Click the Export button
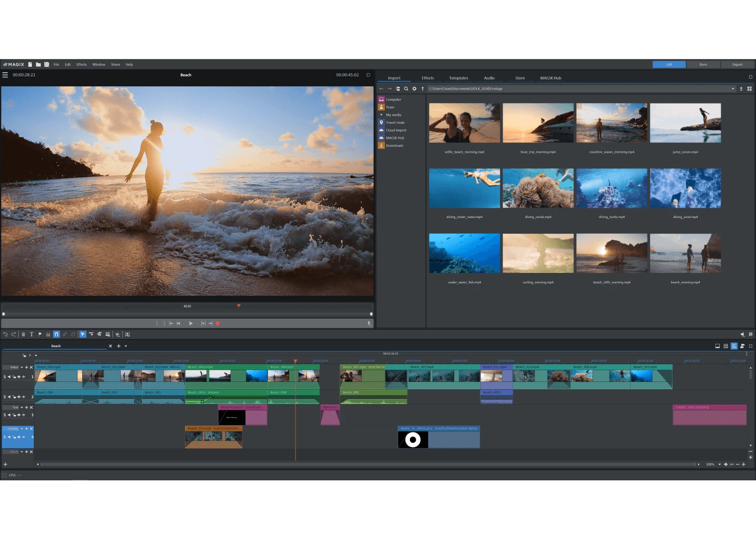 point(737,65)
